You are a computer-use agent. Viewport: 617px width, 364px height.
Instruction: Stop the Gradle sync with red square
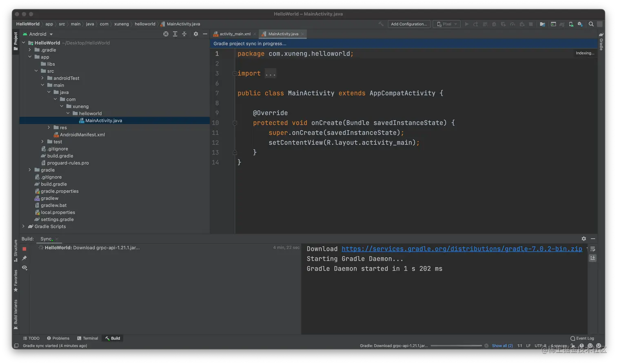pyautogui.click(x=24, y=249)
